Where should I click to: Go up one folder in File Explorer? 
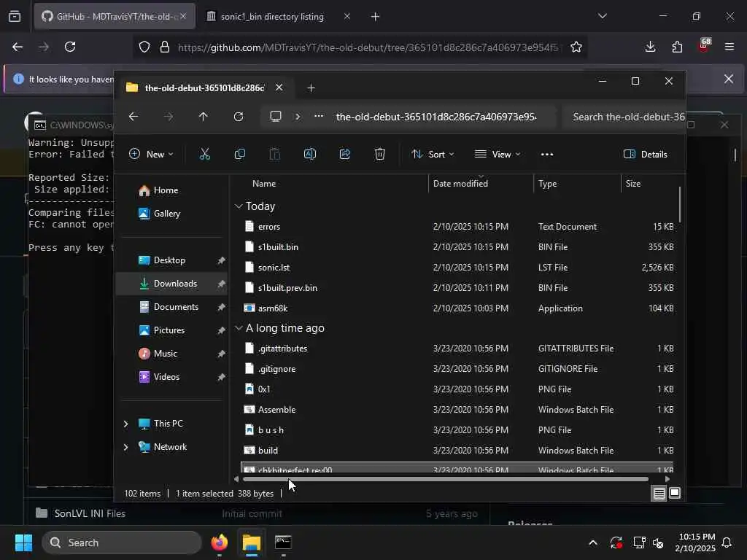pos(203,116)
